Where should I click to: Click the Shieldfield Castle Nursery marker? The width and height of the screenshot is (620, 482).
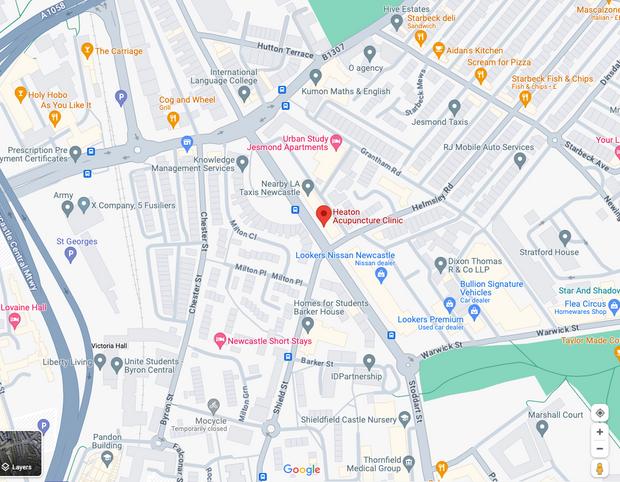(x=404, y=420)
